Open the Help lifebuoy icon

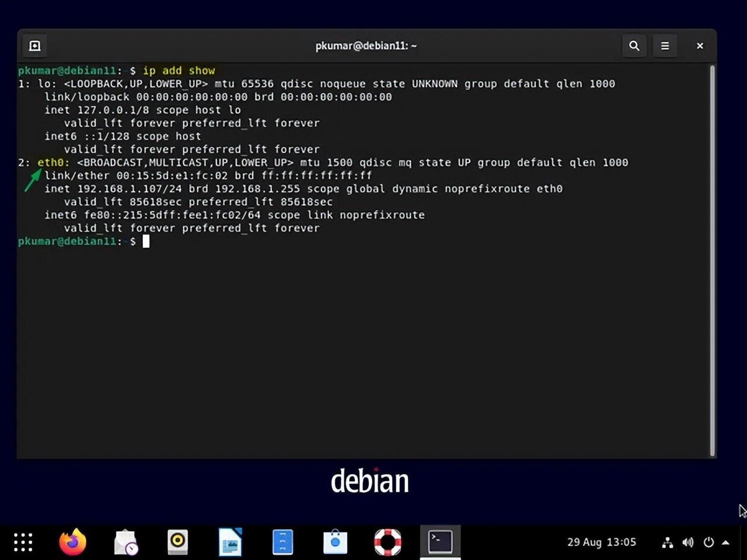tap(388, 542)
